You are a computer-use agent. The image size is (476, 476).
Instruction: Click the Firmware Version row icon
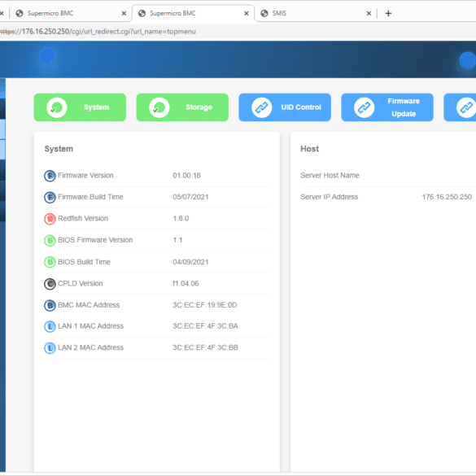point(50,176)
